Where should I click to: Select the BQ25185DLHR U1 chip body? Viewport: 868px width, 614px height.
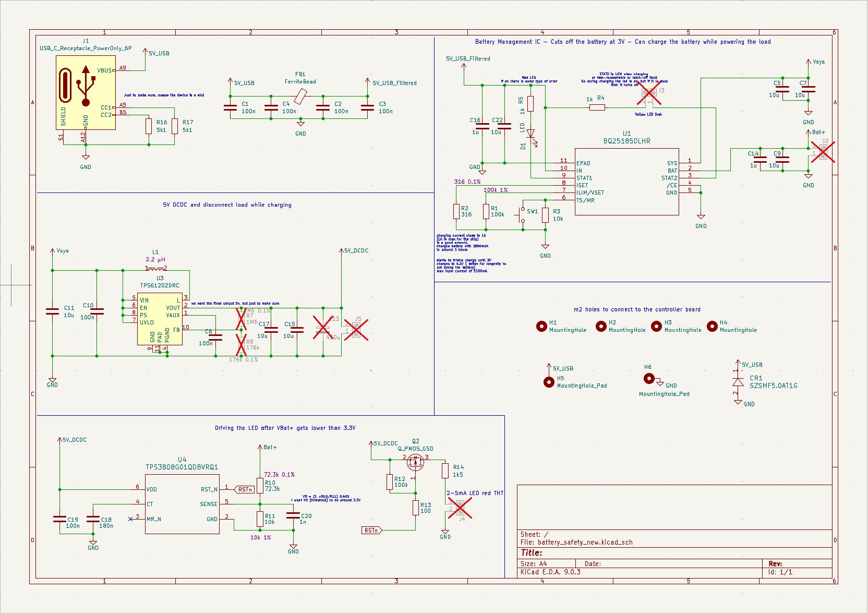point(626,181)
